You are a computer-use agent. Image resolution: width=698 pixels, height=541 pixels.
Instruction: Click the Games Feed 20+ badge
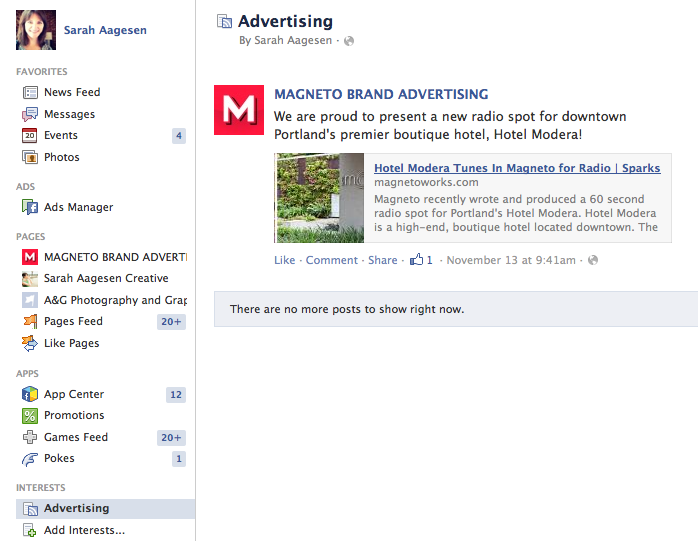click(x=171, y=438)
